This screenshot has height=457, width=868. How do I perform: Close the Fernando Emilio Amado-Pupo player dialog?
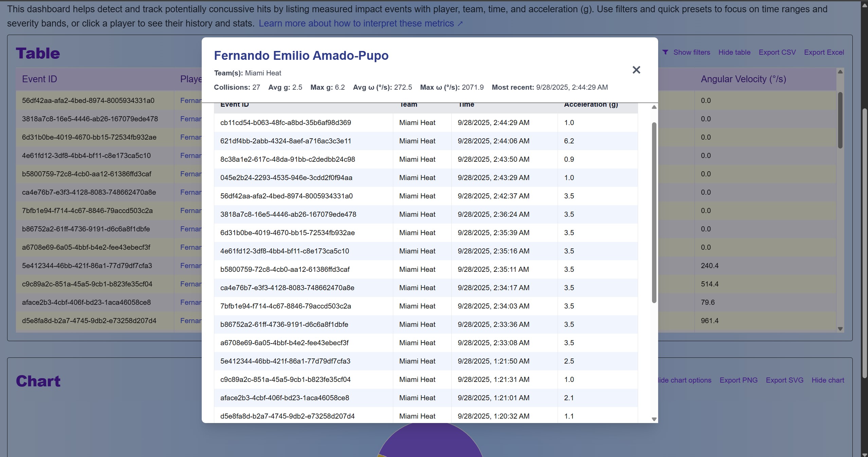pos(636,70)
